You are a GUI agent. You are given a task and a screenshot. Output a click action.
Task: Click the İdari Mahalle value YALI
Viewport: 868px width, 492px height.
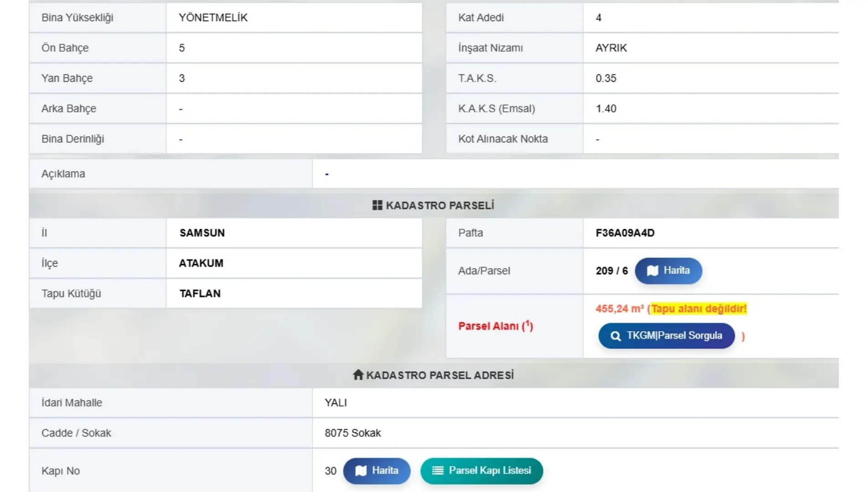(336, 403)
